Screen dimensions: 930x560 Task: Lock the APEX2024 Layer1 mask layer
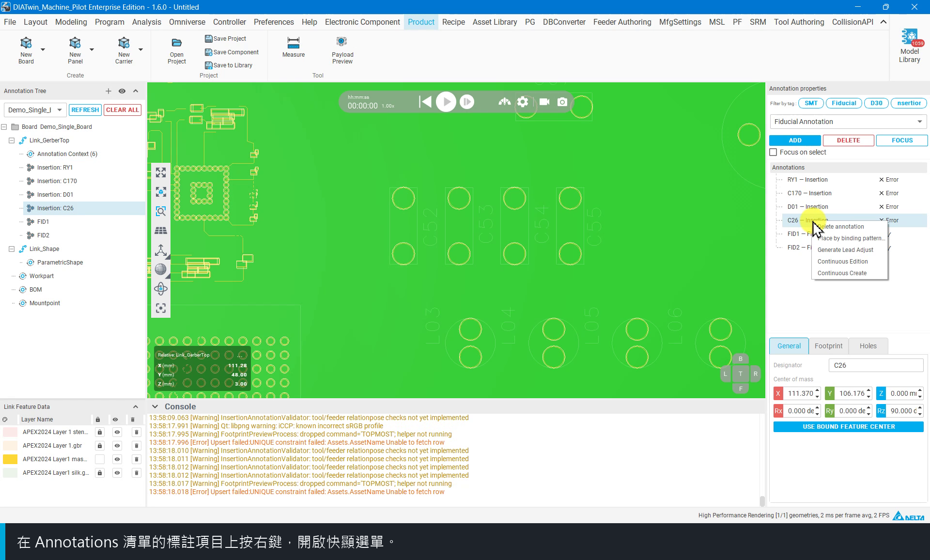100,459
